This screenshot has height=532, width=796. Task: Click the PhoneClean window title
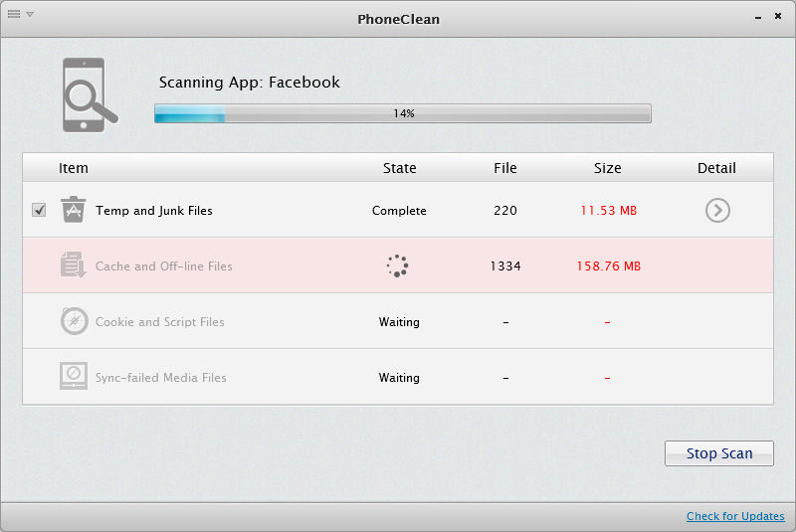click(x=399, y=19)
